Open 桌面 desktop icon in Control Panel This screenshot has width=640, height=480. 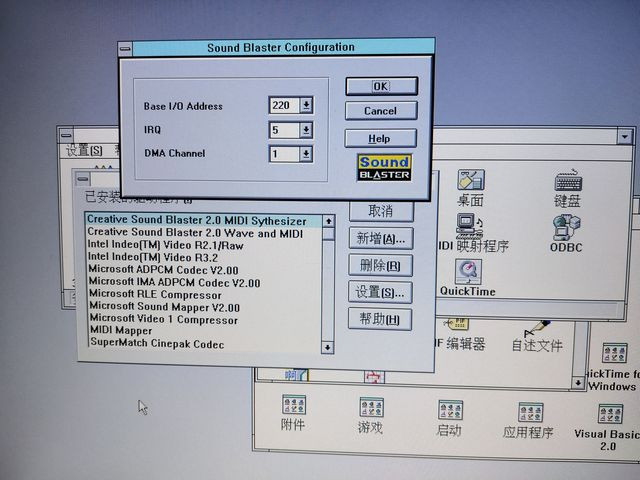click(471, 188)
